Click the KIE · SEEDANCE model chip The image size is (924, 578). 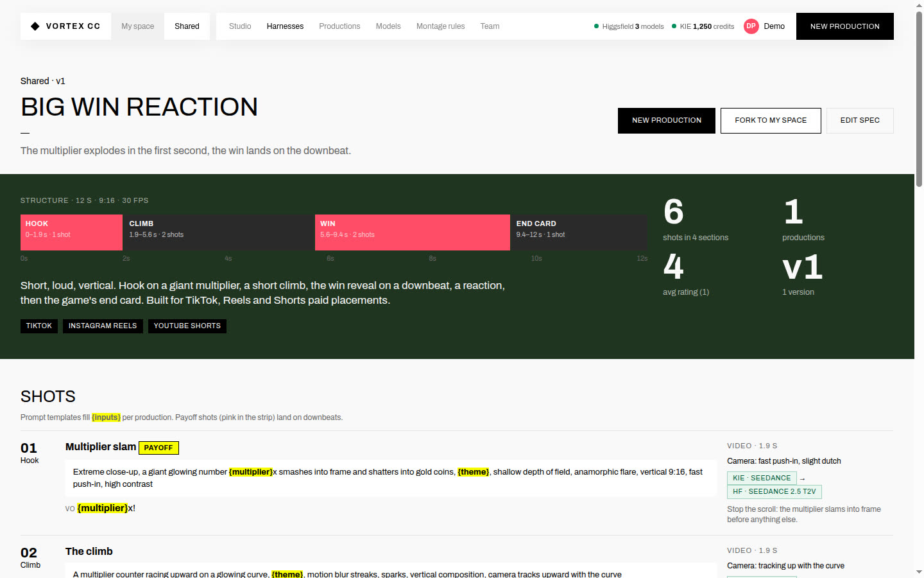click(762, 478)
